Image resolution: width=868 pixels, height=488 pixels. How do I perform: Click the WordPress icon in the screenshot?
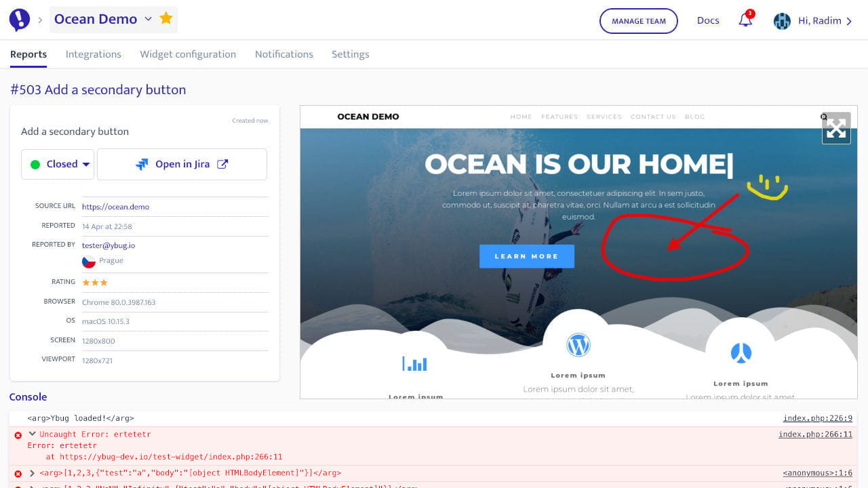point(578,346)
